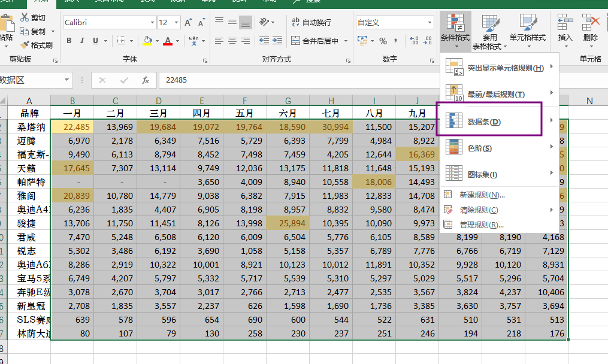Expand the Font group dialog launcher
608x364 pixels.
(205, 61)
